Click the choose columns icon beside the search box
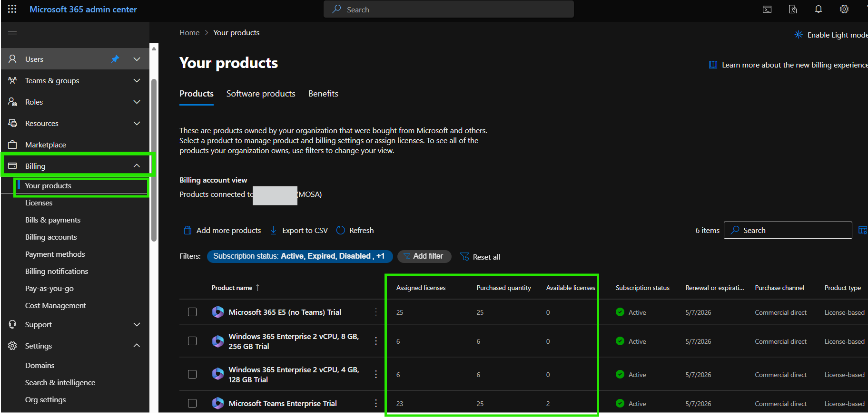This screenshot has width=868, height=417. coord(862,230)
